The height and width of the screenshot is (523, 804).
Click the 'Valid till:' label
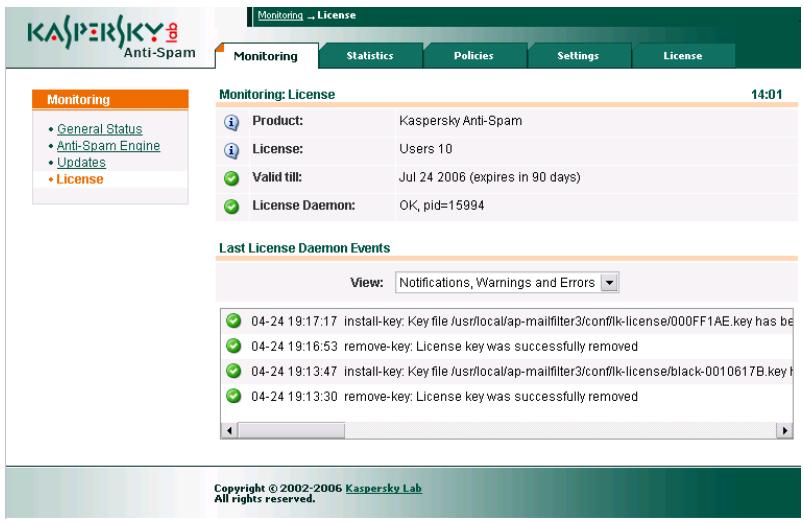point(277,177)
